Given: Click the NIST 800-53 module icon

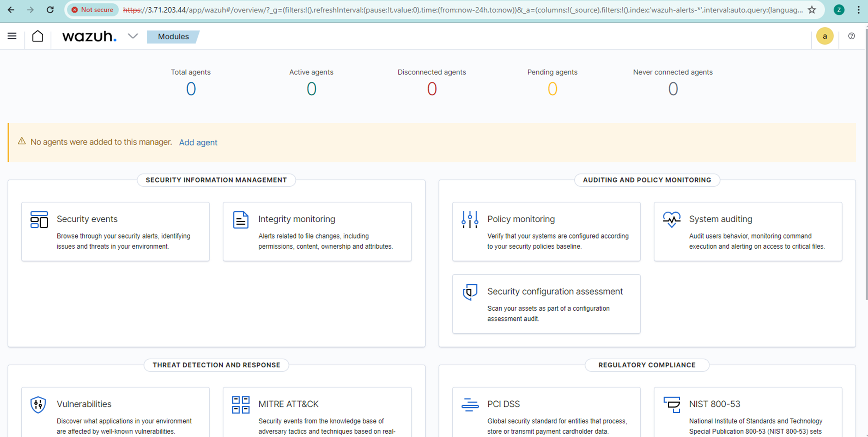Looking at the screenshot, I should (x=671, y=405).
